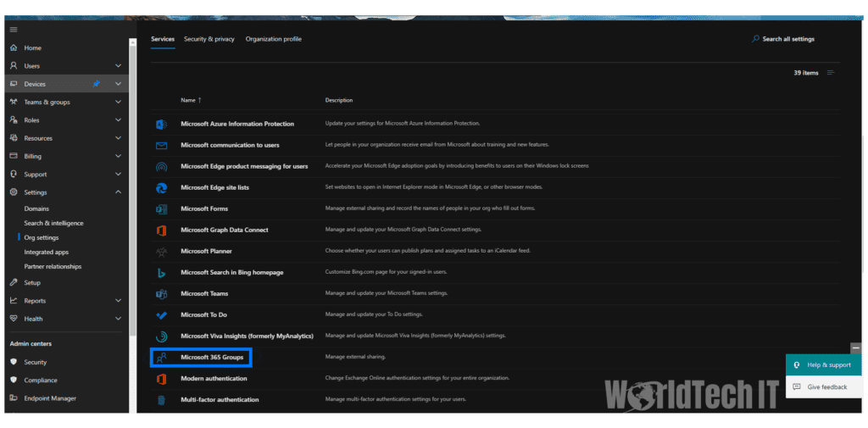Click the Edge product messaging icon
Viewport: 868px width, 428px height.
(x=161, y=167)
